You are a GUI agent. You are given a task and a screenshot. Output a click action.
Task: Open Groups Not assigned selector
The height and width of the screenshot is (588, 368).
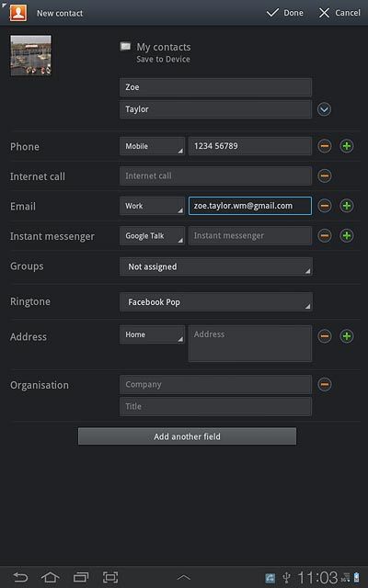(x=216, y=266)
